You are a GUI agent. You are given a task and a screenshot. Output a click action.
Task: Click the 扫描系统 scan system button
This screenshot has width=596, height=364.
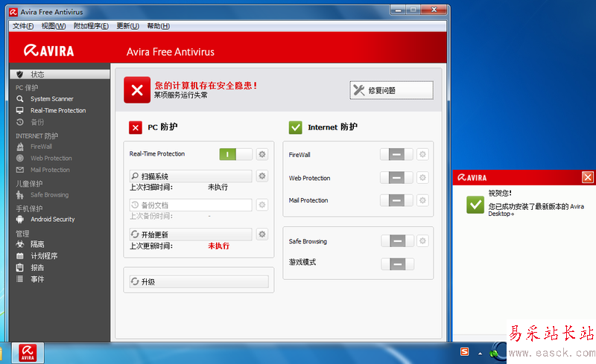click(191, 176)
